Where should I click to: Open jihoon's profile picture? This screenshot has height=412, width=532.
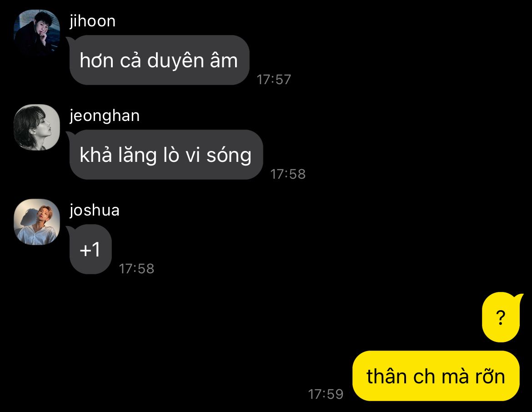tap(37, 33)
